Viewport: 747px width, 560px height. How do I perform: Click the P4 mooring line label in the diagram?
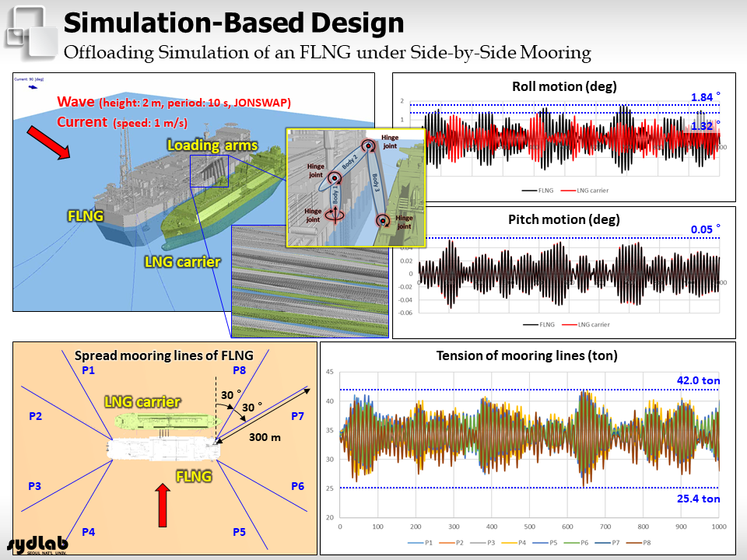point(89,532)
